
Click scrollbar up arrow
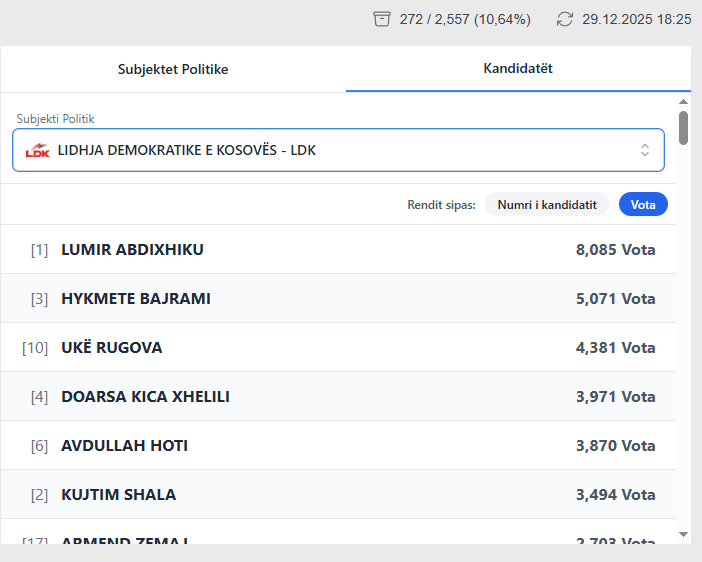(x=684, y=102)
